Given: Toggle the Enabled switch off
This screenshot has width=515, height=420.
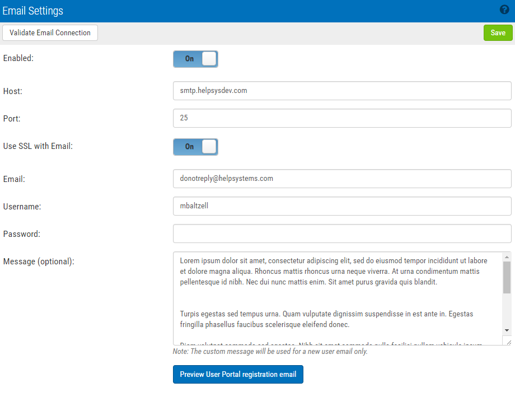Looking at the screenshot, I should (195, 59).
